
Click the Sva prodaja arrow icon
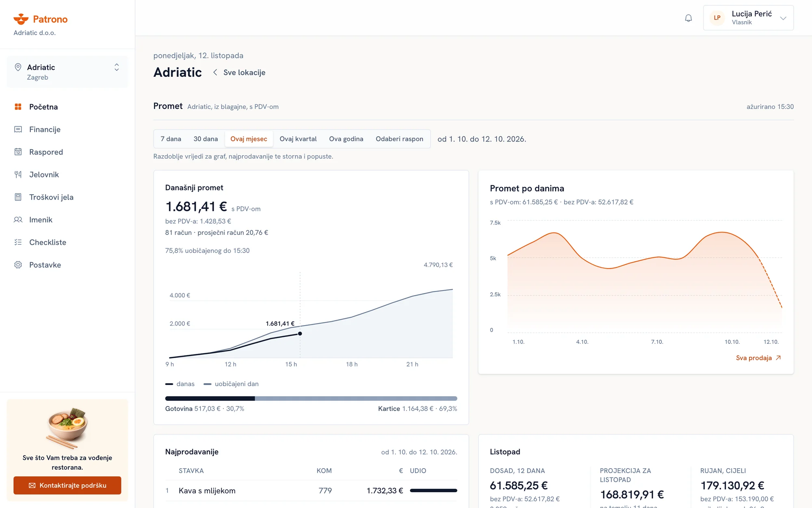(778, 358)
